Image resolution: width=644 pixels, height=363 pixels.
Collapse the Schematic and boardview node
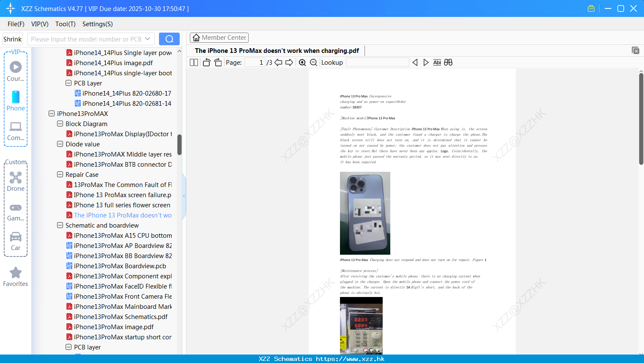coord(60,225)
